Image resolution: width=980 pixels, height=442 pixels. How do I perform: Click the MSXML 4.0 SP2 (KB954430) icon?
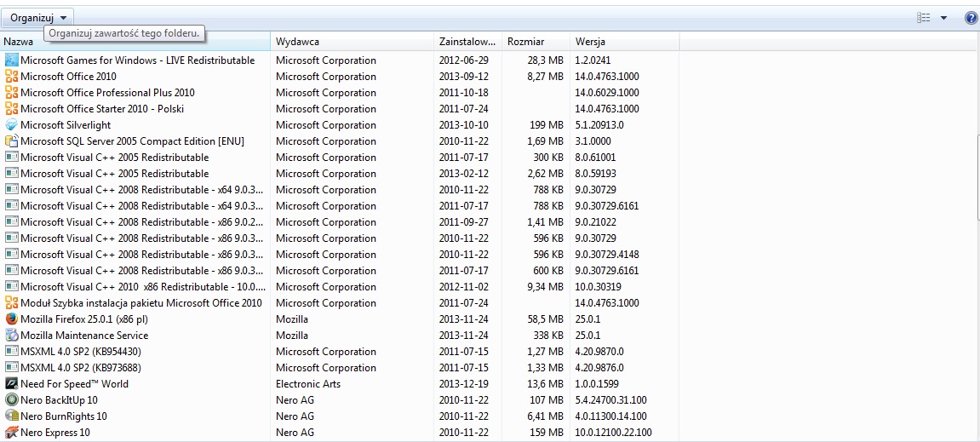(11, 352)
